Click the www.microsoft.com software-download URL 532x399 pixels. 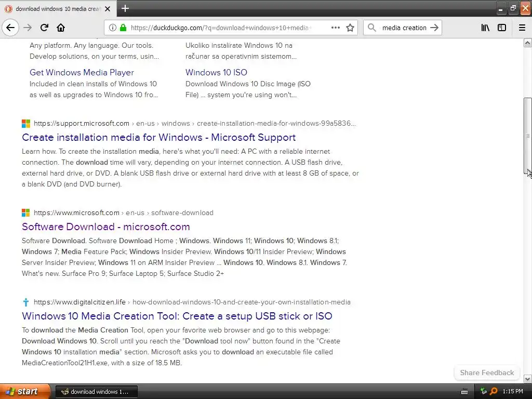pyautogui.click(x=124, y=212)
